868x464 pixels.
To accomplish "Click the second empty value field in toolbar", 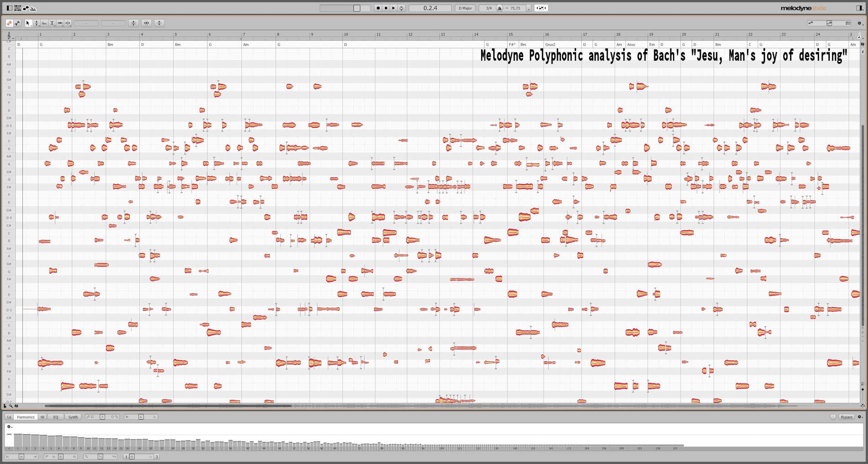I will 113,23.
